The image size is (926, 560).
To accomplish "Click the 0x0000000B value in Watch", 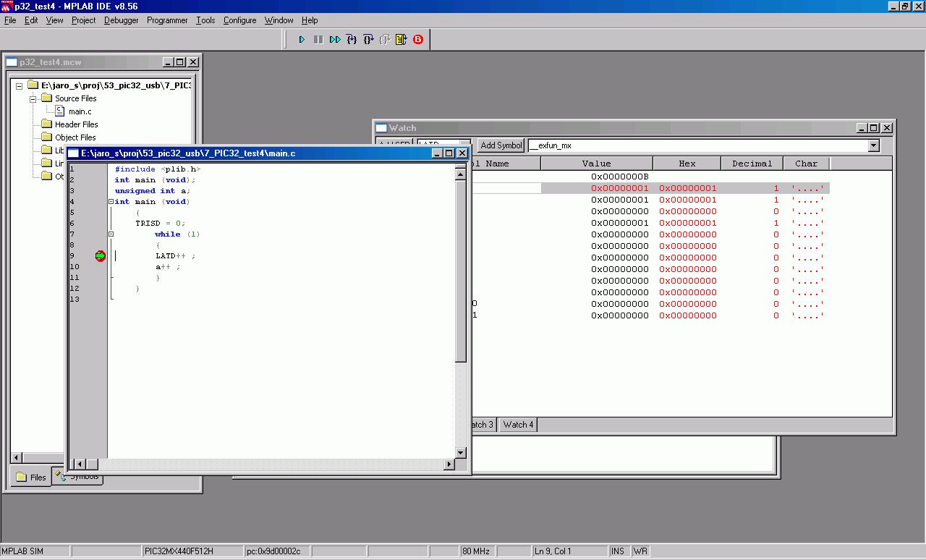I will [x=620, y=177].
